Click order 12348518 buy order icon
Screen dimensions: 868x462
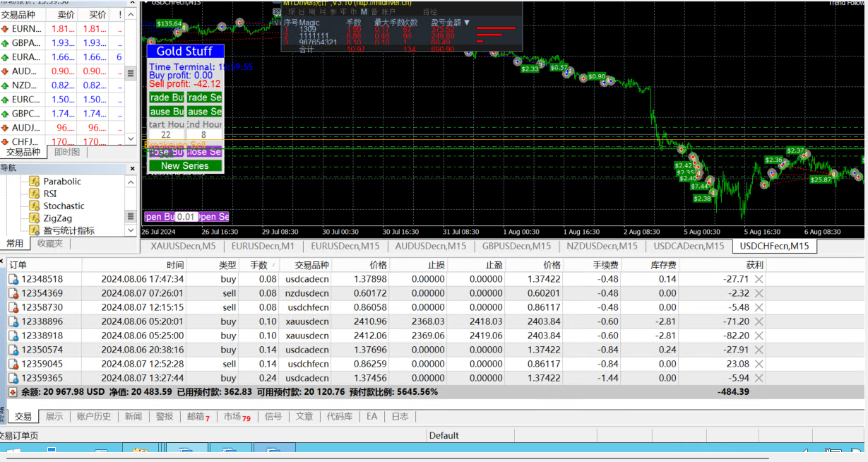(x=13, y=279)
